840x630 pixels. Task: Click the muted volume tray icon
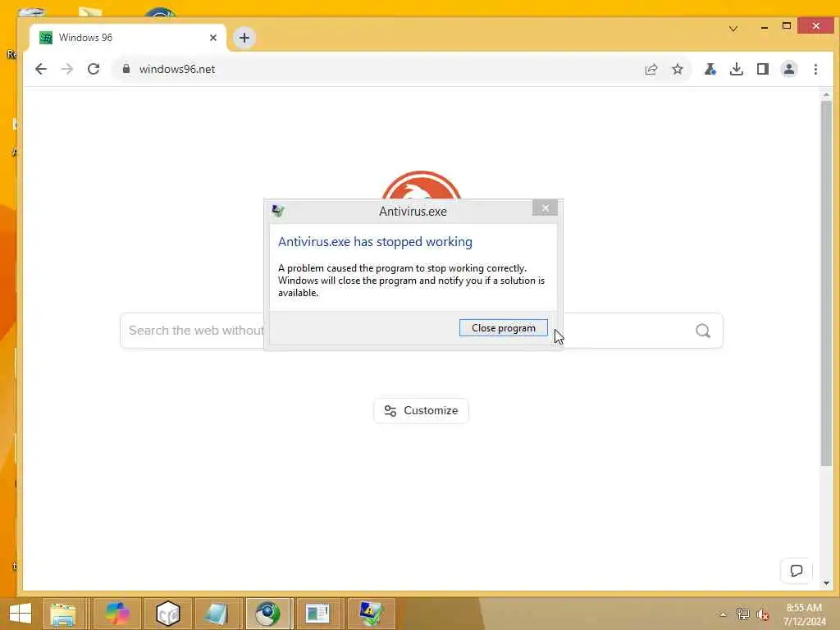tap(762, 614)
